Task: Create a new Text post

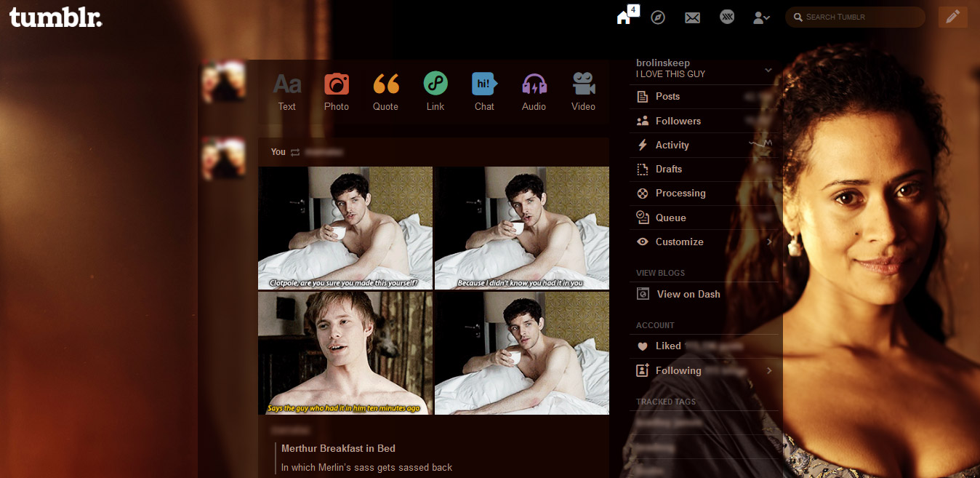Action: [x=286, y=92]
